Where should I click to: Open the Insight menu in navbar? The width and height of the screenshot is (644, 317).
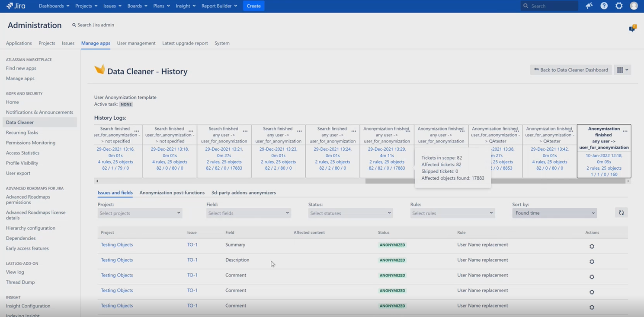click(x=186, y=6)
